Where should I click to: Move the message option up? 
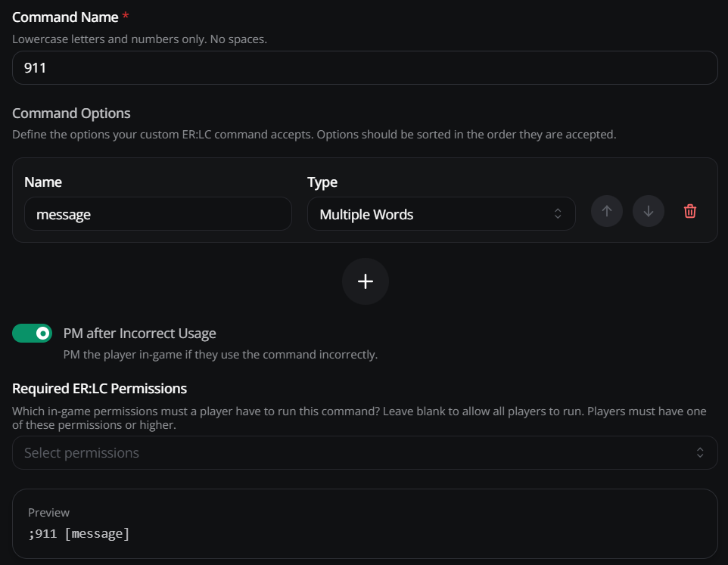(x=606, y=211)
